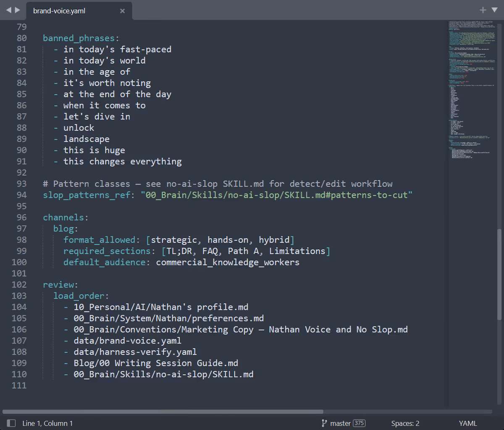Click the data/brand-voice.yaml path entry
504x430 pixels.
click(x=128, y=341)
